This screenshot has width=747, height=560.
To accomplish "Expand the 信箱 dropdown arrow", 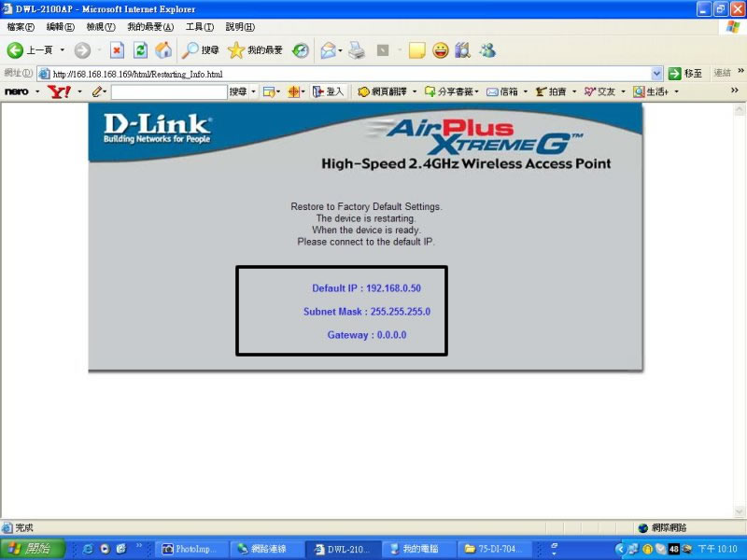I will click(526, 91).
